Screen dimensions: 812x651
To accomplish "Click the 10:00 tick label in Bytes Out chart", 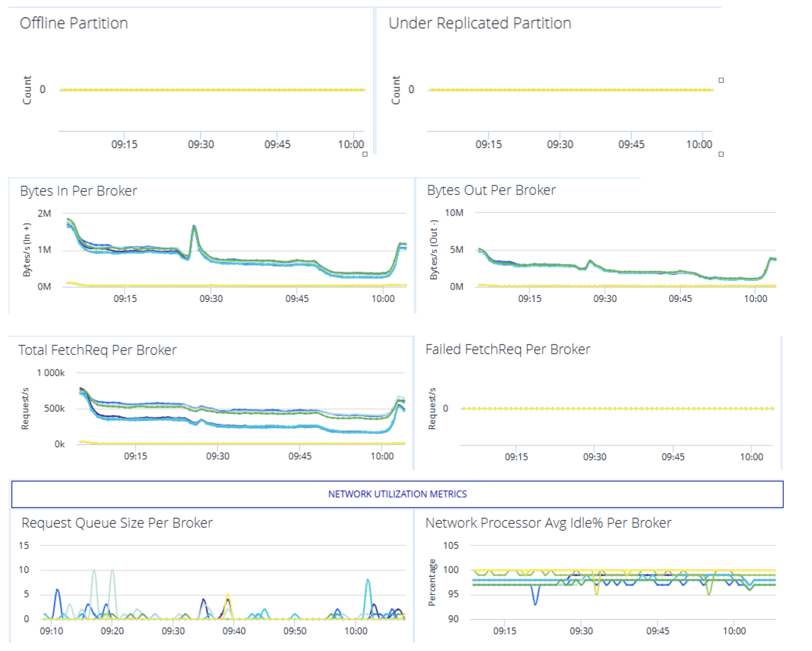I will (755, 299).
